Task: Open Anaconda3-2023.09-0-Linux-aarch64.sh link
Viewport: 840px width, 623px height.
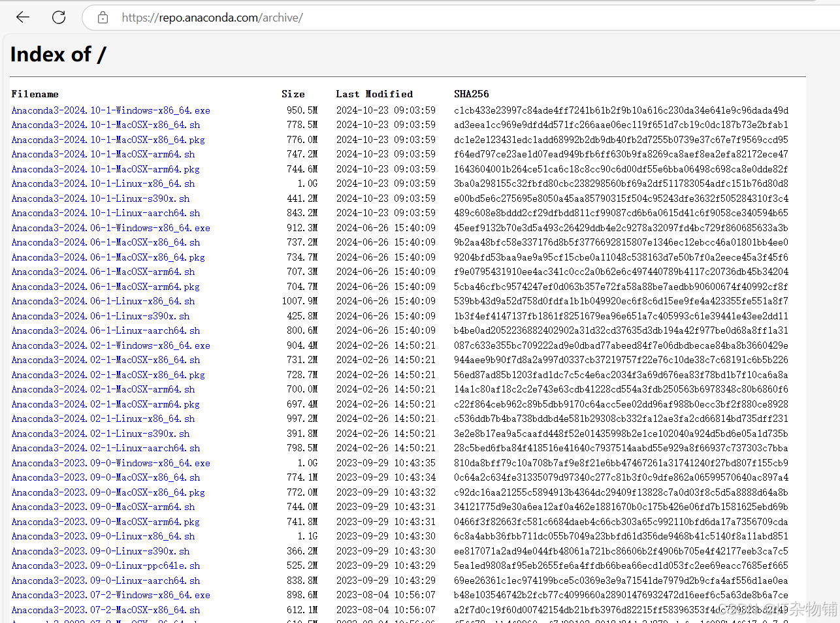Action: click(x=106, y=581)
